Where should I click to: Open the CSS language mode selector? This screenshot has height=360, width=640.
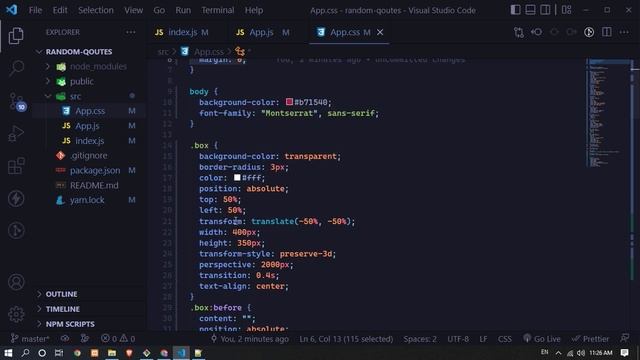coord(504,338)
